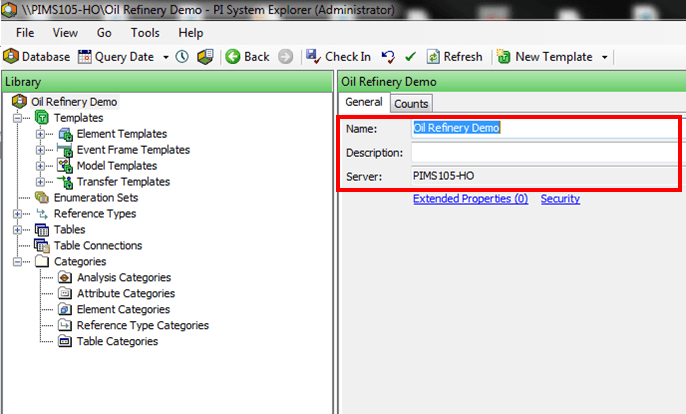Click the green Templates folder icon

click(x=42, y=117)
